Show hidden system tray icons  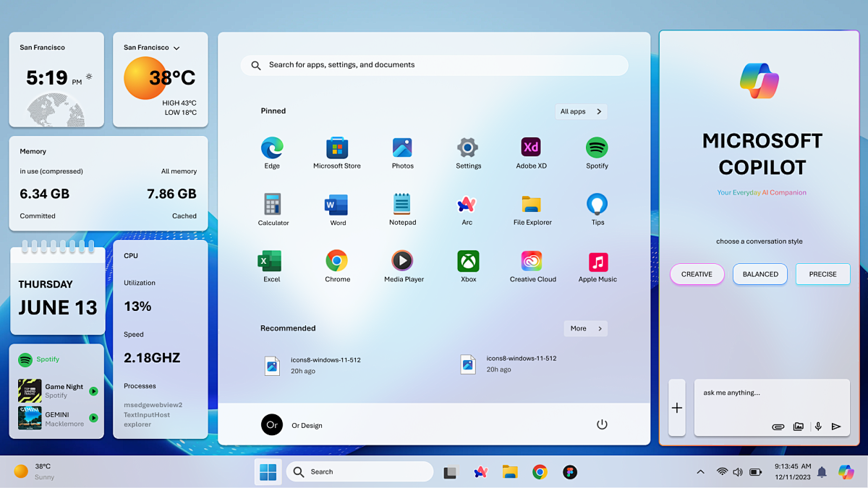click(x=700, y=472)
